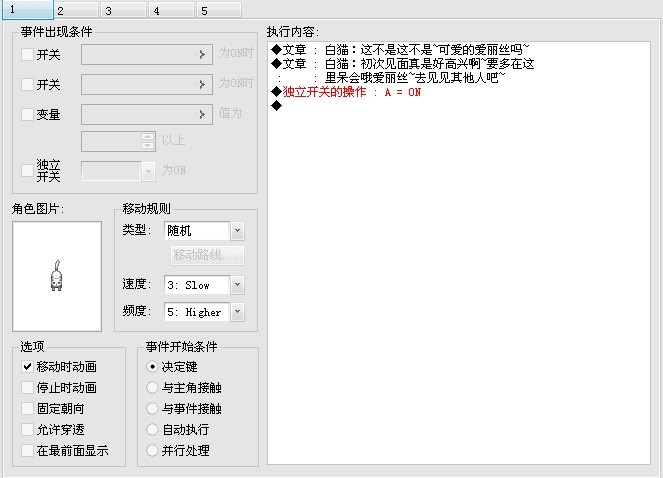663x478 pixels.
Task: Enable 允许穿透 checkbox
Action: point(27,429)
